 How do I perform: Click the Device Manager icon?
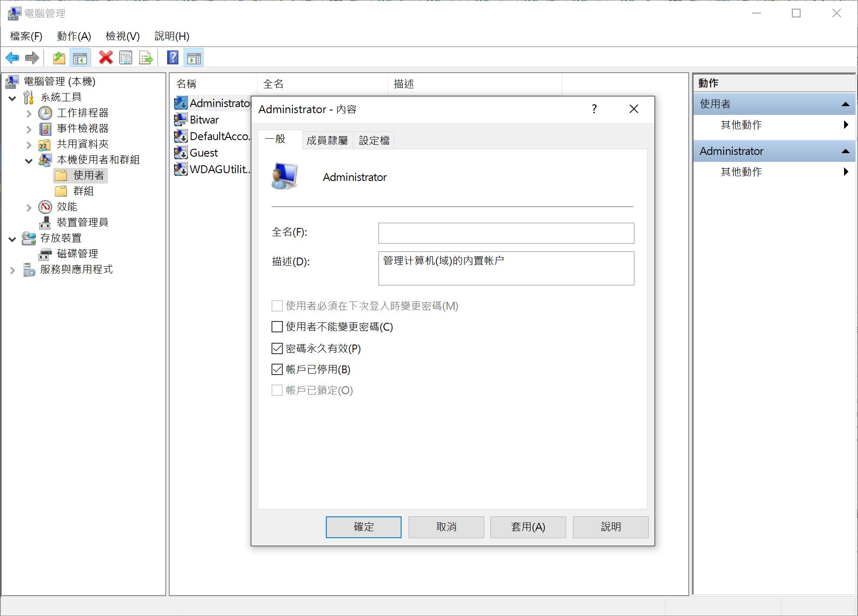coord(45,223)
